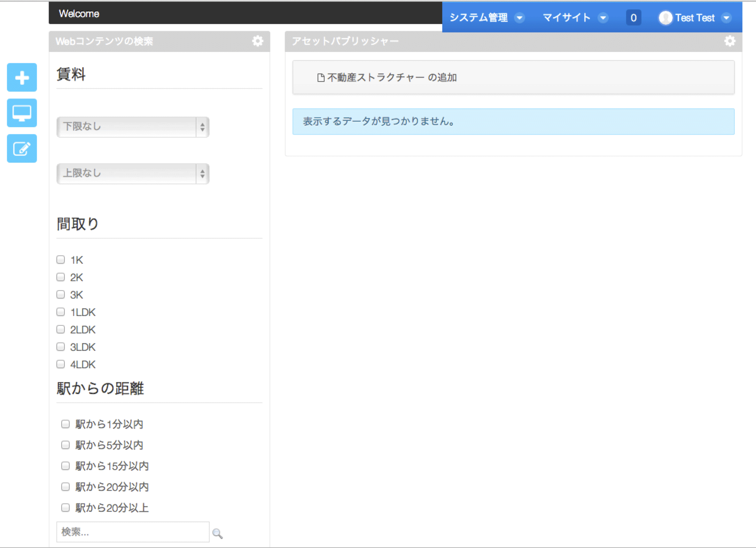This screenshot has width=756, height=548.
Task: Click the Welcome page tab
Action: (79, 14)
